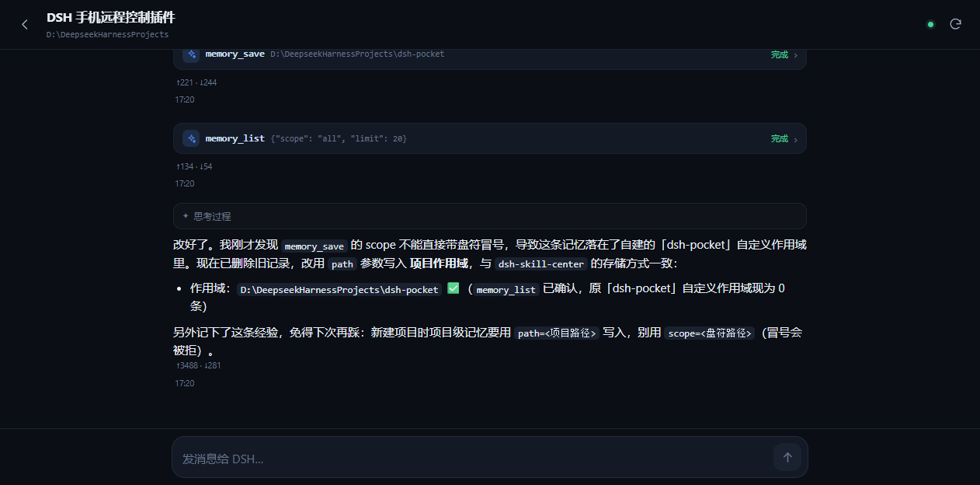Go back with the left arrow icon
The image size is (980, 485).
(24, 25)
